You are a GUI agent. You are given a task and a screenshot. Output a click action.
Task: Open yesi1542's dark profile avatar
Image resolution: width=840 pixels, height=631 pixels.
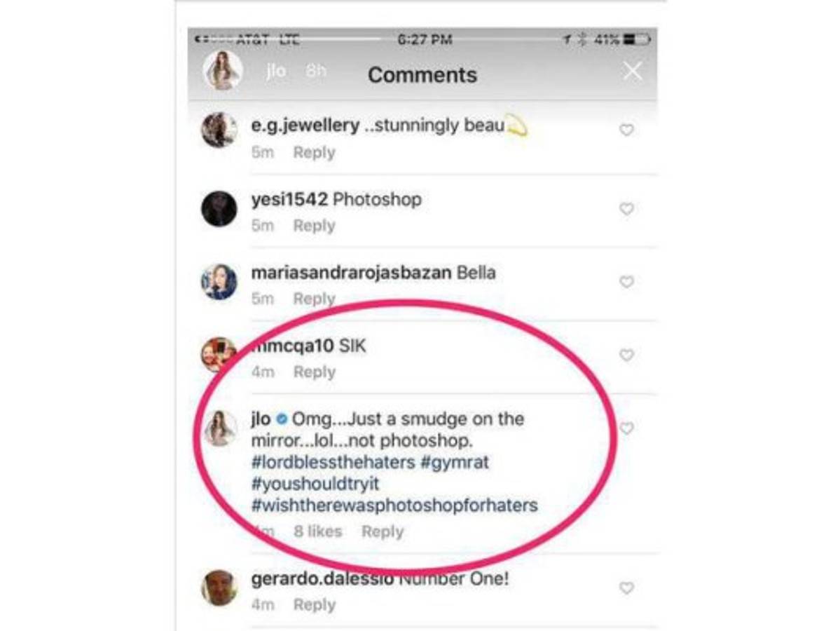219,208
